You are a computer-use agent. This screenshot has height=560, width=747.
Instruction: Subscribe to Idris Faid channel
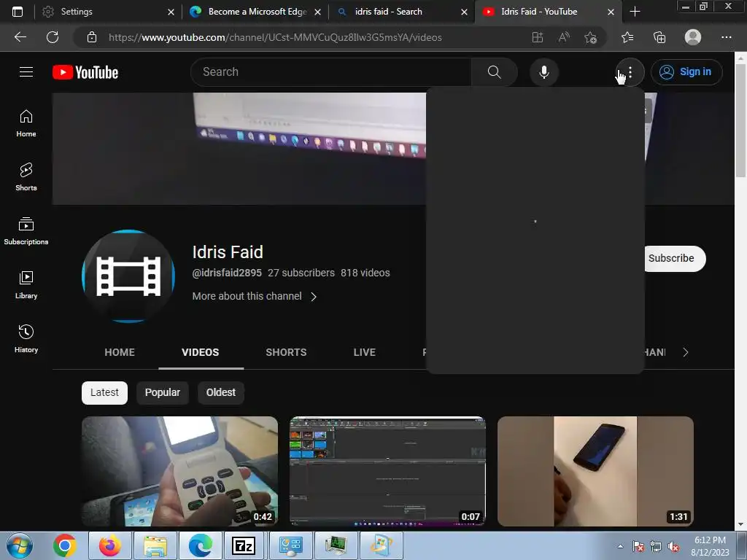point(675,259)
